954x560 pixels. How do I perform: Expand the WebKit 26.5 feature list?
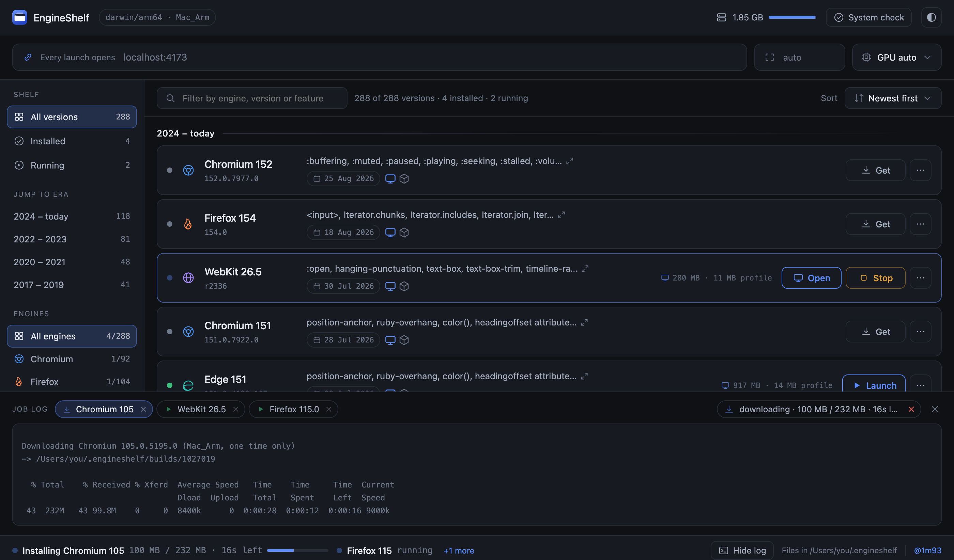585,269
